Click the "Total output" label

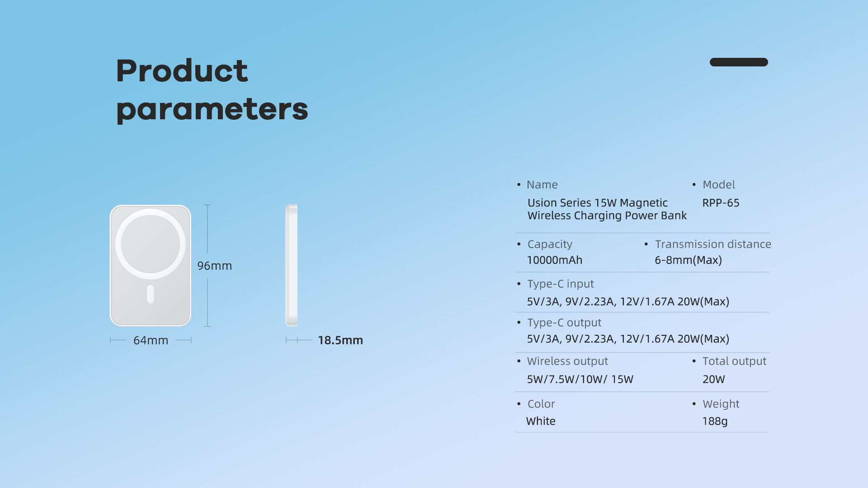click(x=734, y=361)
